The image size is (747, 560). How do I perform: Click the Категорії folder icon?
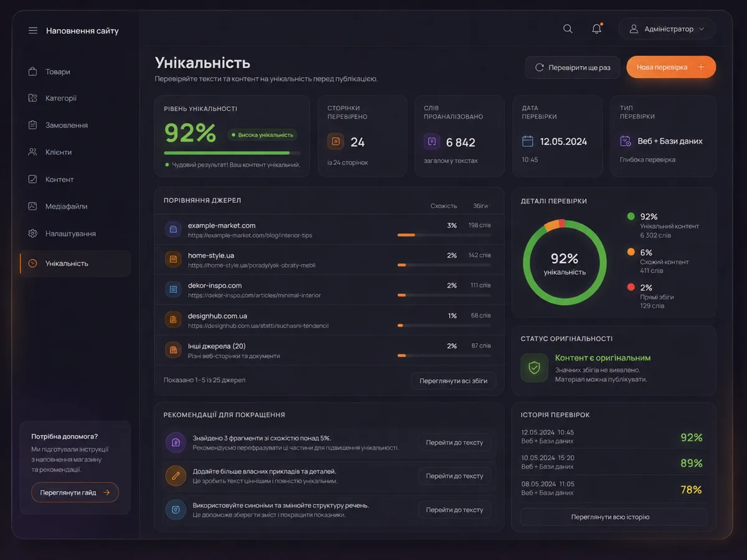click(33, 98)
